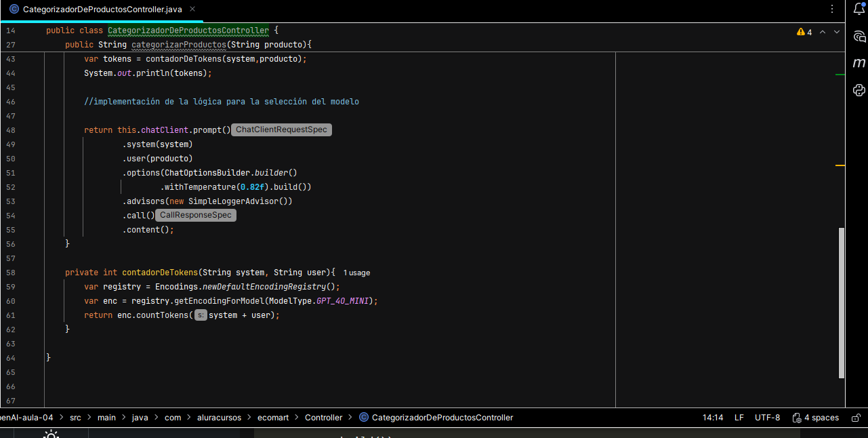This screenshot has height=438, width=868.
Task: Click line number 48 in the gutter
Action: click(x=10, y=130)
